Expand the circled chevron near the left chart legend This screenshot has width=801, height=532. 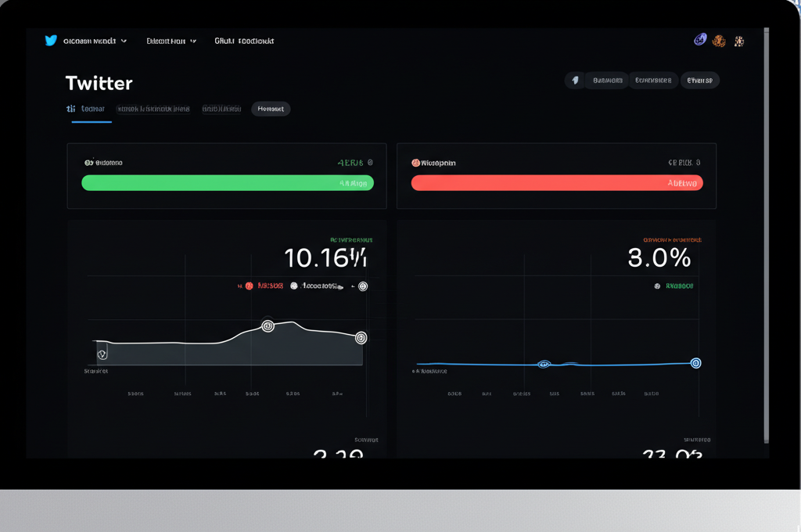click(362, 286)
